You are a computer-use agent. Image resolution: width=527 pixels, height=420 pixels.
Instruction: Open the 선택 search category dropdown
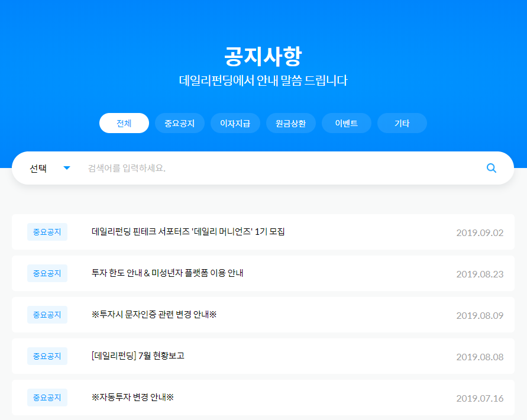coord(50,168)
